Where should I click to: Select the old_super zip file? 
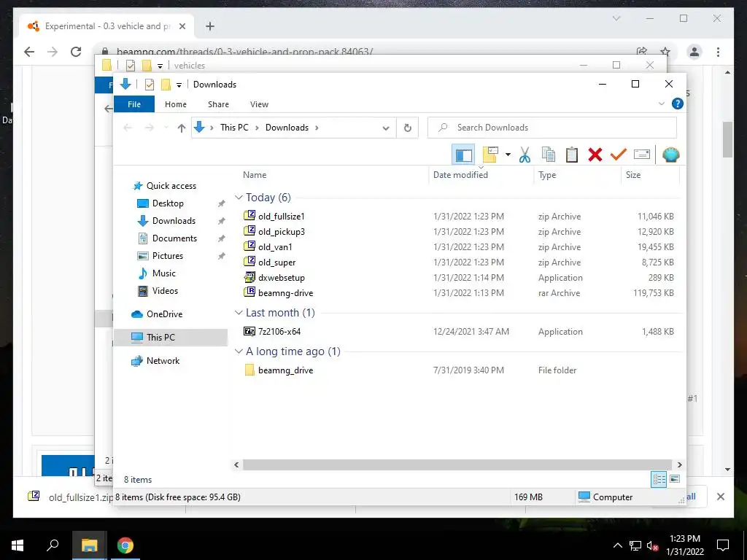(x=276, y=262)
